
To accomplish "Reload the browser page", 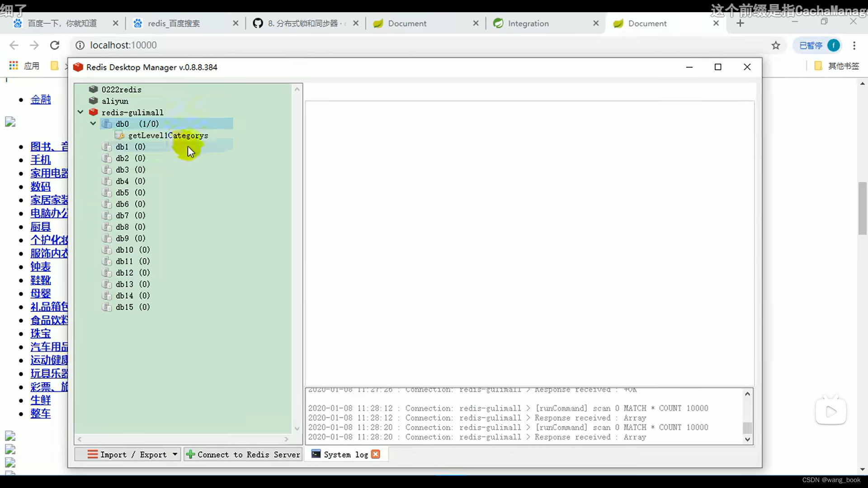I will pyautogui.click(x=55, y=45).
